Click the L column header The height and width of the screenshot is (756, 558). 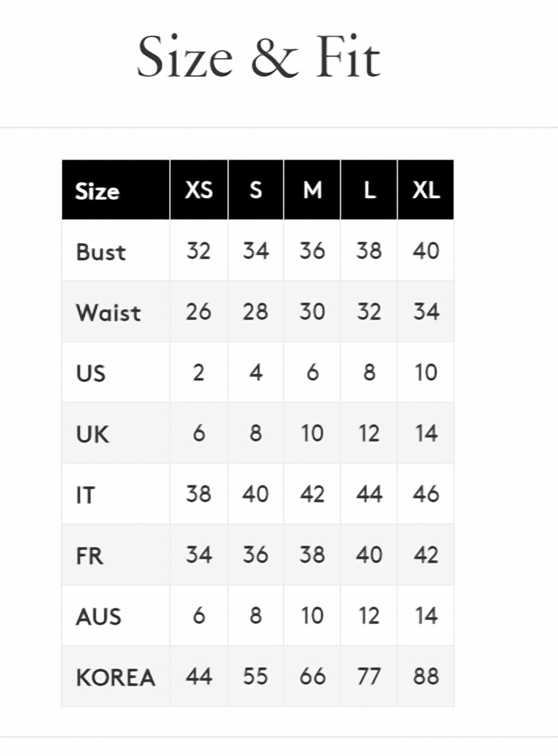[x=369, y=190]
